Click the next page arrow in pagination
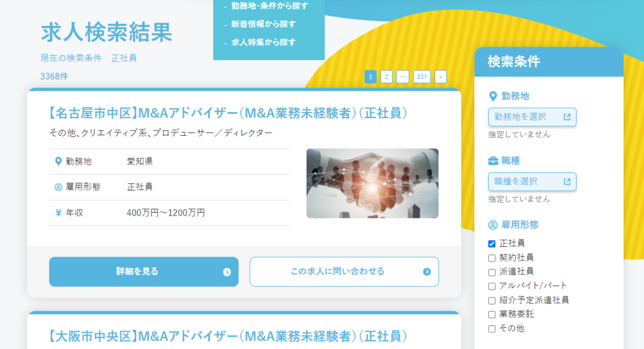The height and width of the screenshot is (349, 644). 441,77
